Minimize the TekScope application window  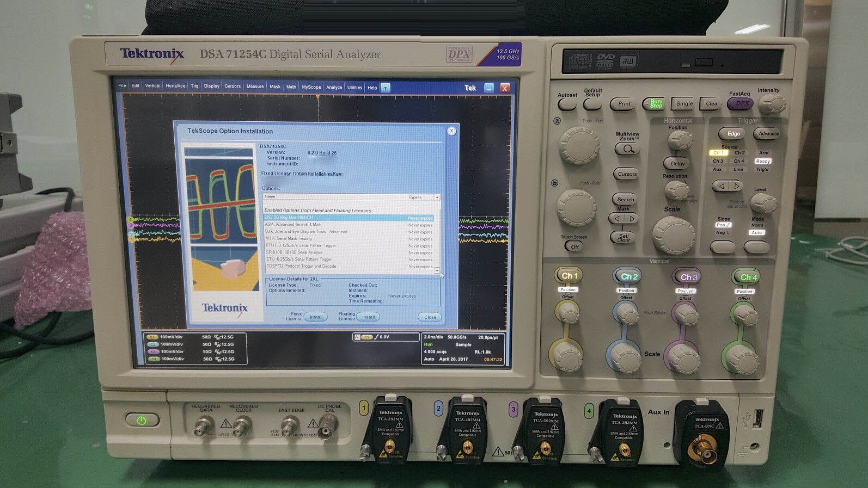[x=489, y=88]
